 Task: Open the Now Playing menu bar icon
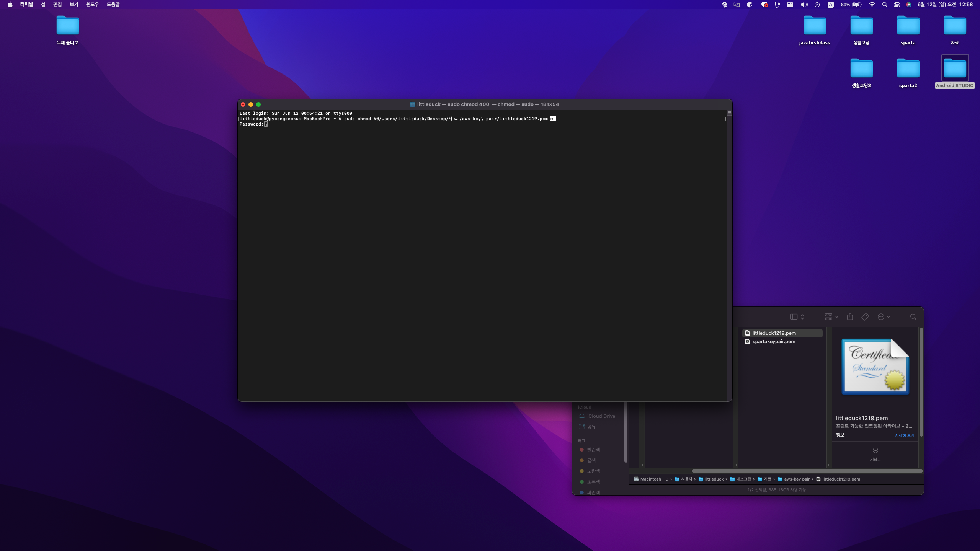pos(817,5)
